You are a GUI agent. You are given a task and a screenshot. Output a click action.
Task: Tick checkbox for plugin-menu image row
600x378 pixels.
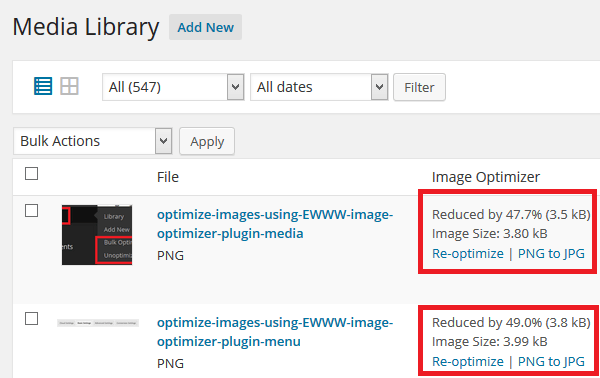[x=31, y=318]
